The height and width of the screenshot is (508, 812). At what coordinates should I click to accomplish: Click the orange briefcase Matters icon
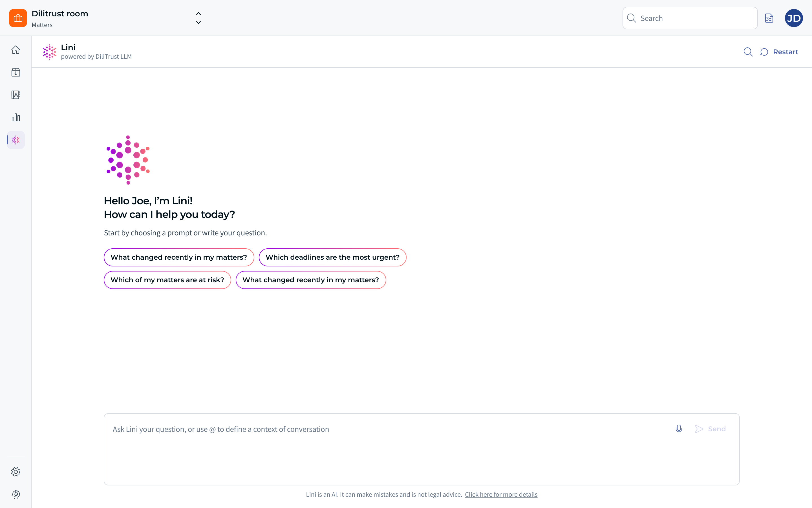(x=18, y=18)
